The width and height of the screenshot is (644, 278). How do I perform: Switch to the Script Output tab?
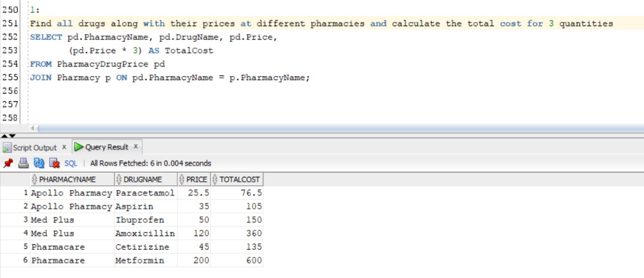click(34, 148)
